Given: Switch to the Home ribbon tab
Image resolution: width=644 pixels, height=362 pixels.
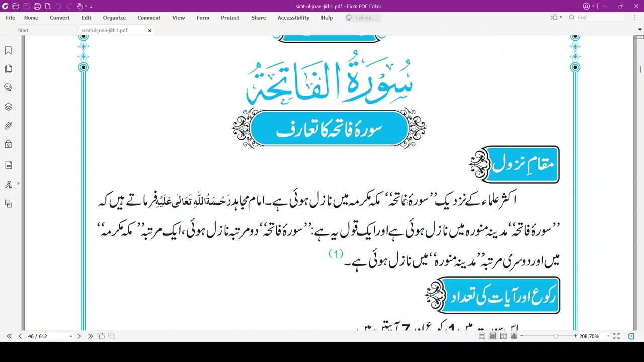Looking at the screenshot, I should (x=31, y=18).
